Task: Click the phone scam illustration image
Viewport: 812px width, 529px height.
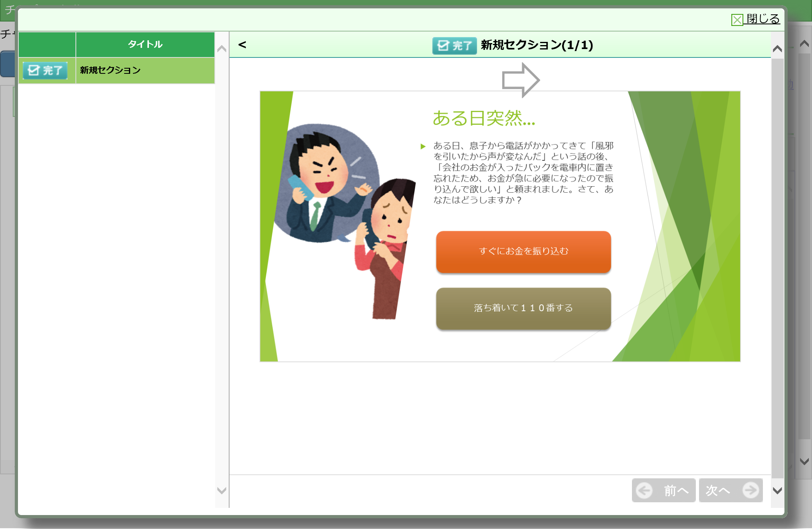Action: [x=343, y=221]
